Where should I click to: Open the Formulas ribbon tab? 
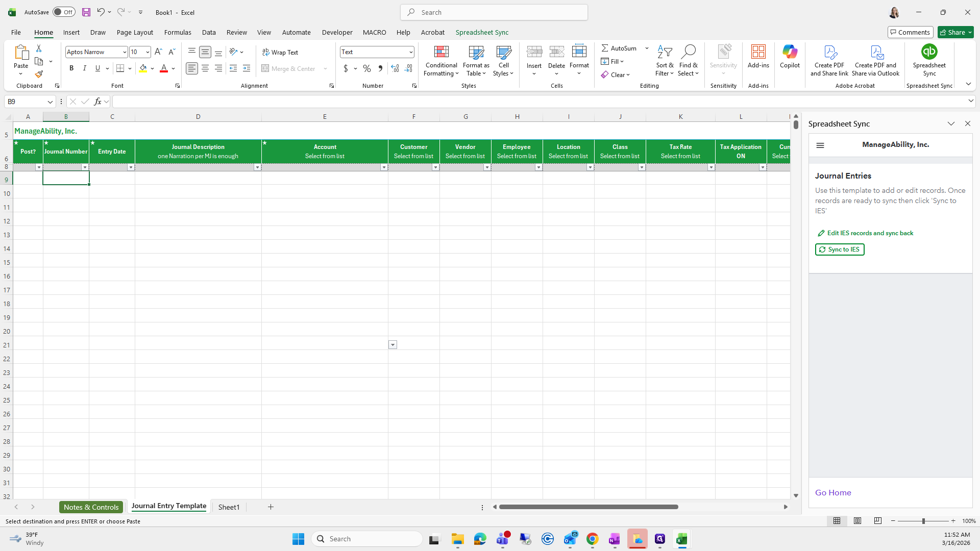coord(178,32)
